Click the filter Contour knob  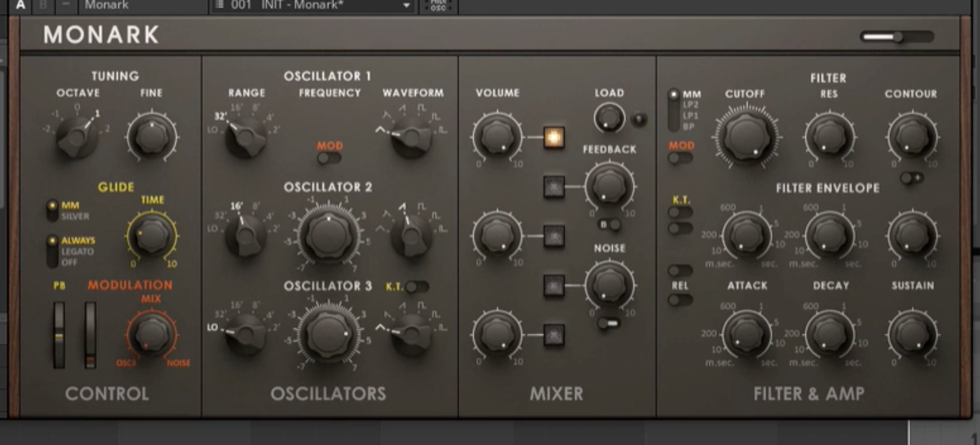point(912,137)
